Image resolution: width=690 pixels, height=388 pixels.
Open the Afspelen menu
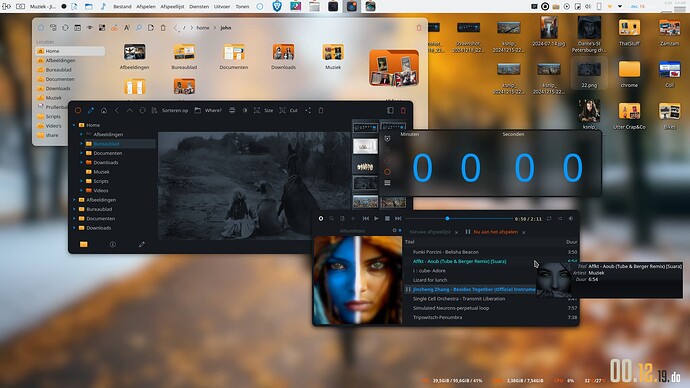(x=146, y=7)
